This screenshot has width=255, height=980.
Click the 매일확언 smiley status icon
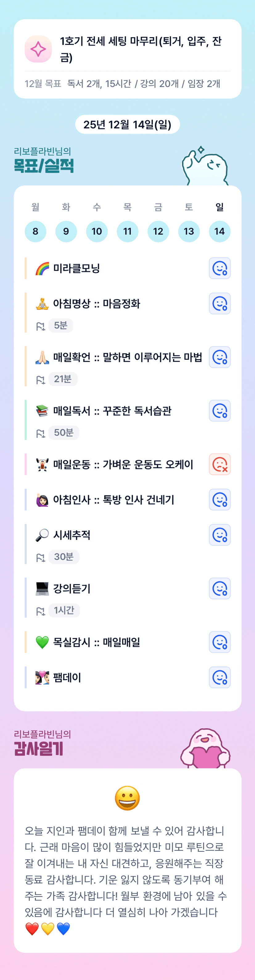[x=220, y=357]
